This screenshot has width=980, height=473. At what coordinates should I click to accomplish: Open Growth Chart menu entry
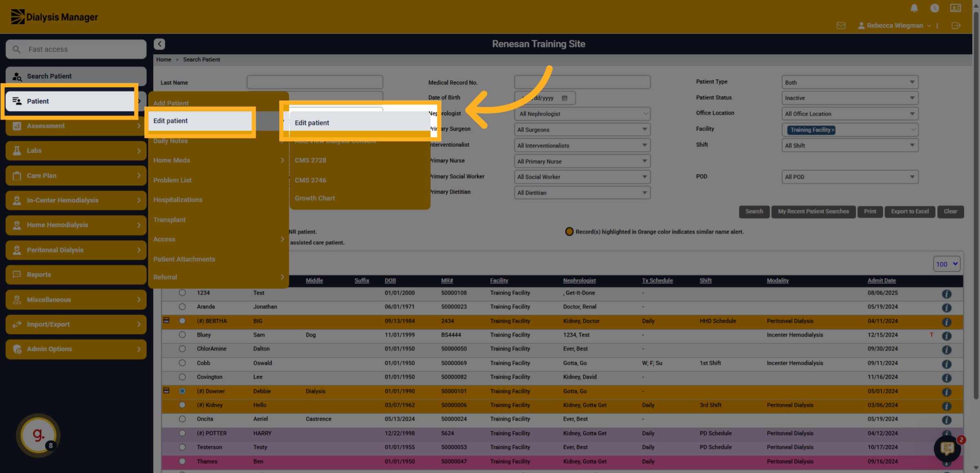314,198
